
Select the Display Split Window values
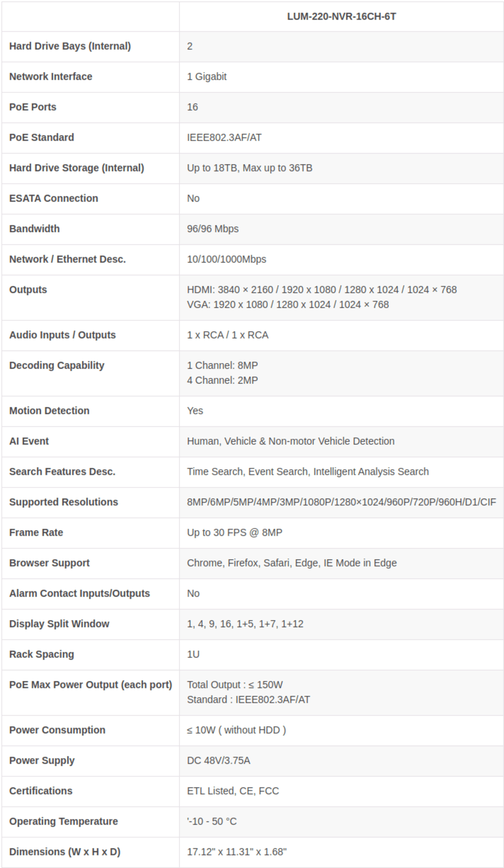[x=245, y=624]
